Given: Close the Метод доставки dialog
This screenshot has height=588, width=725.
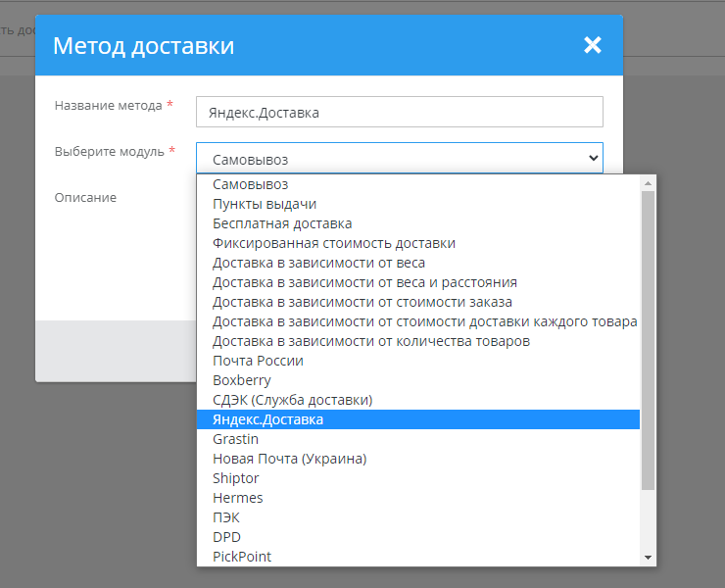Looking at the screenshot, I should click(x=592, y=45).
